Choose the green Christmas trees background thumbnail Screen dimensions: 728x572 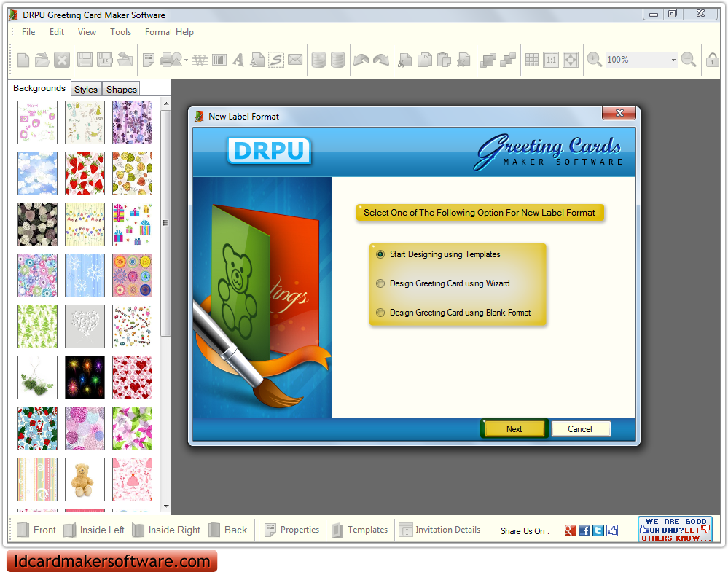(x=38, y=326)
